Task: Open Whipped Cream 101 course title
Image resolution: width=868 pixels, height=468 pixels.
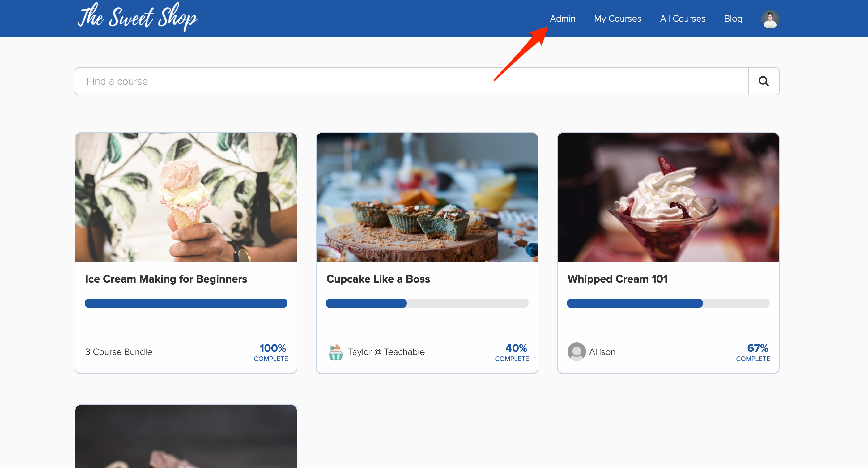Action: pyautogui.click(x=617, y=279)
